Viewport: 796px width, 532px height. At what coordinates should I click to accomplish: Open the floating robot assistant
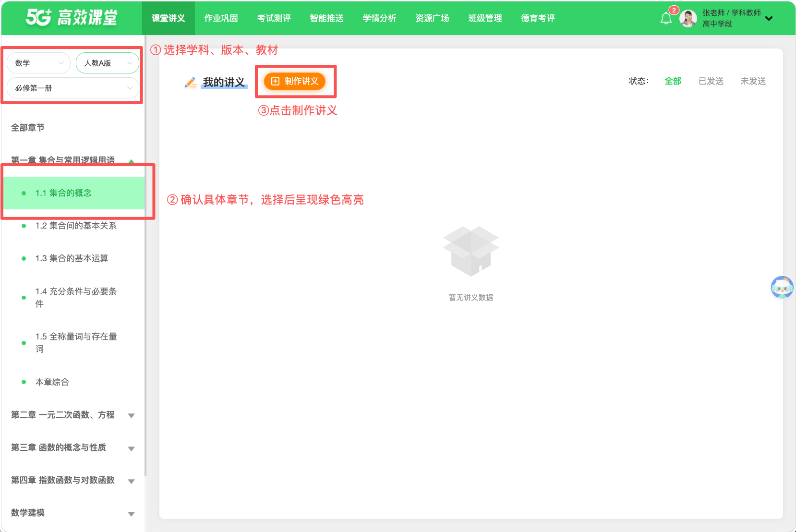pos(782,288)
